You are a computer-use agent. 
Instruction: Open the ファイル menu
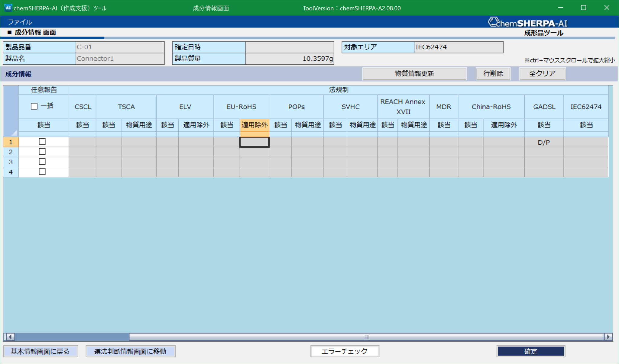[x=20, y=22]
